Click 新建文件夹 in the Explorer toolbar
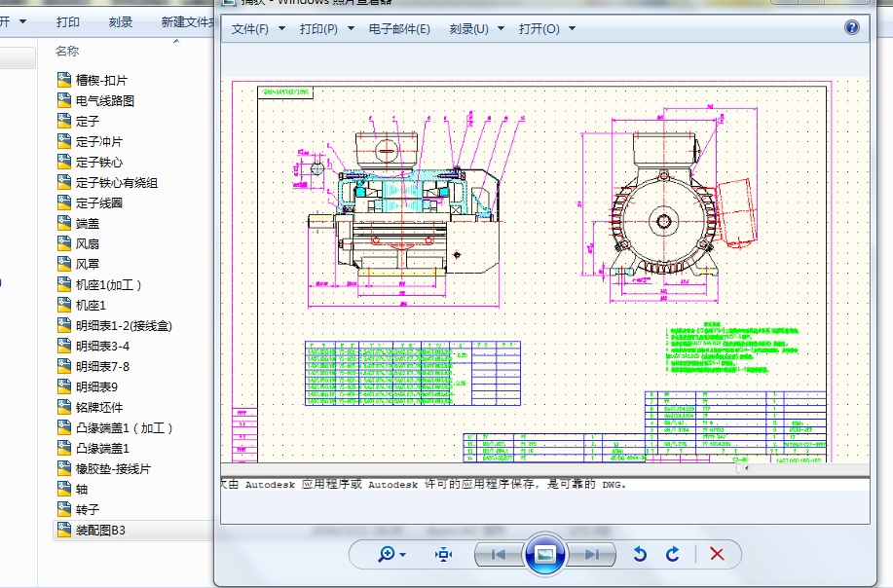 click(187, 21)
